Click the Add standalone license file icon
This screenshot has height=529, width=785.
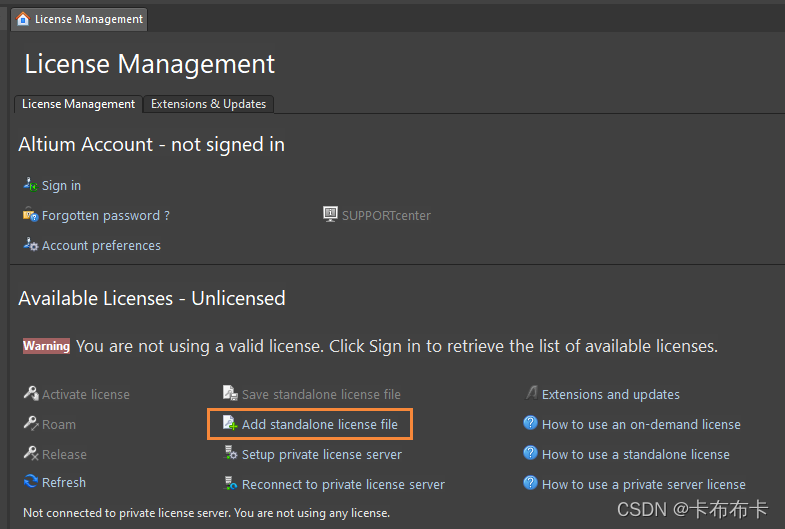click(x=230, y=424)
